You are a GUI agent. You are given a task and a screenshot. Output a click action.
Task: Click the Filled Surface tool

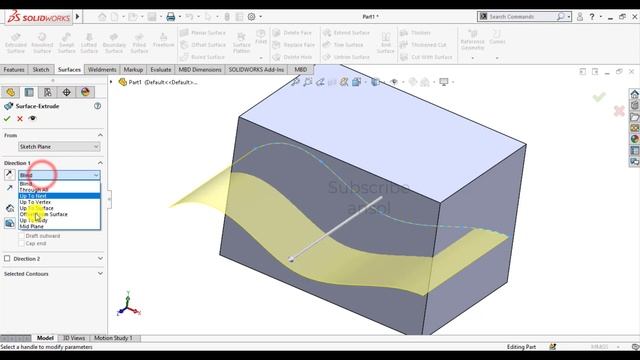[x=139, y=42]
